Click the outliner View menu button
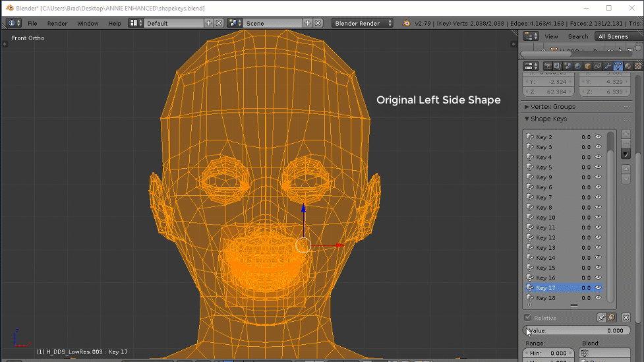This screenshot has width=644, height=362. (551, 36)
